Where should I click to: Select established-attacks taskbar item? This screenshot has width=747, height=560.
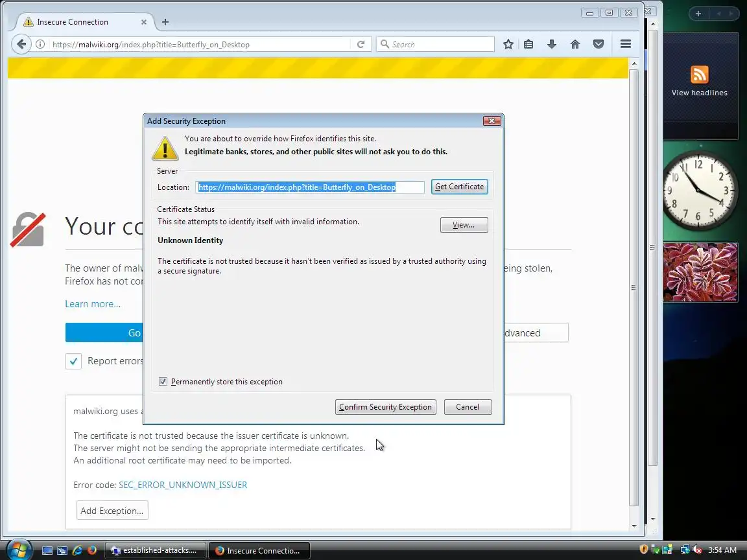click(x=156, y=550)
